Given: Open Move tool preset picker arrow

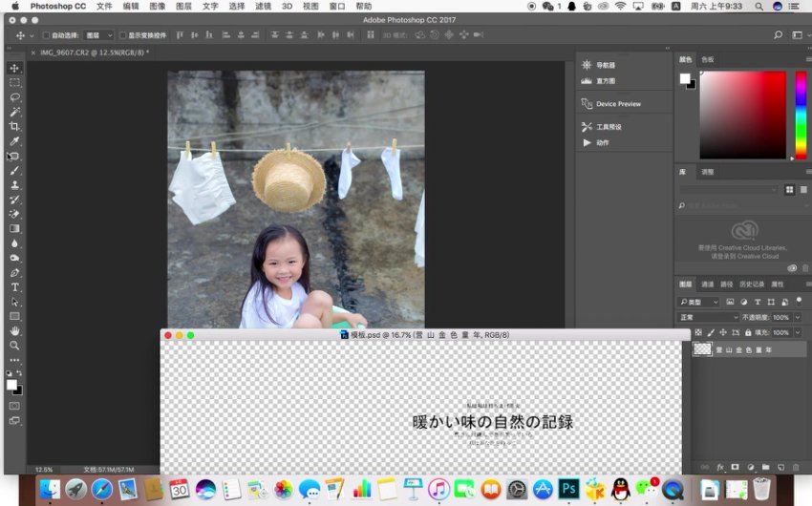Looking at the screenshot, I should pos(32,35).
